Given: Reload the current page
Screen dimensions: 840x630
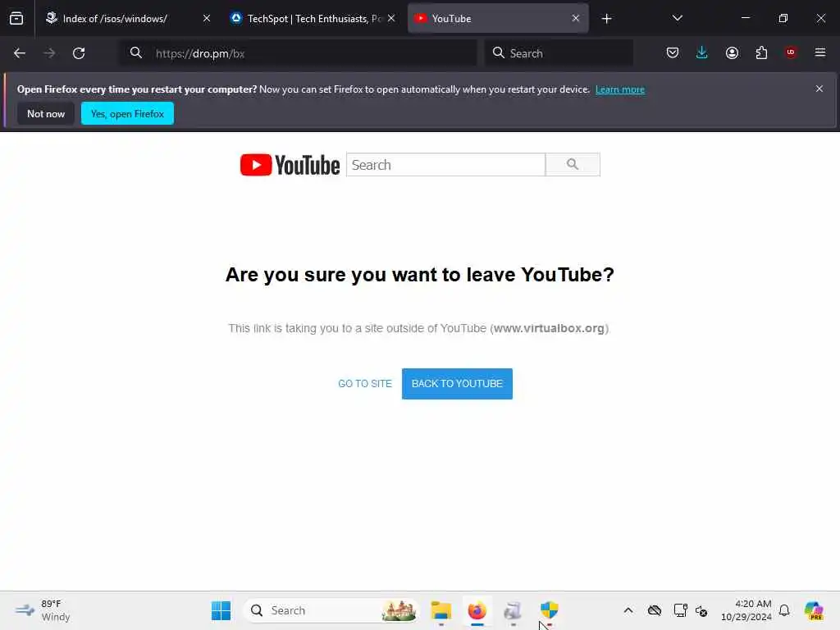Looking at the screenshot, I should [79, 53].
